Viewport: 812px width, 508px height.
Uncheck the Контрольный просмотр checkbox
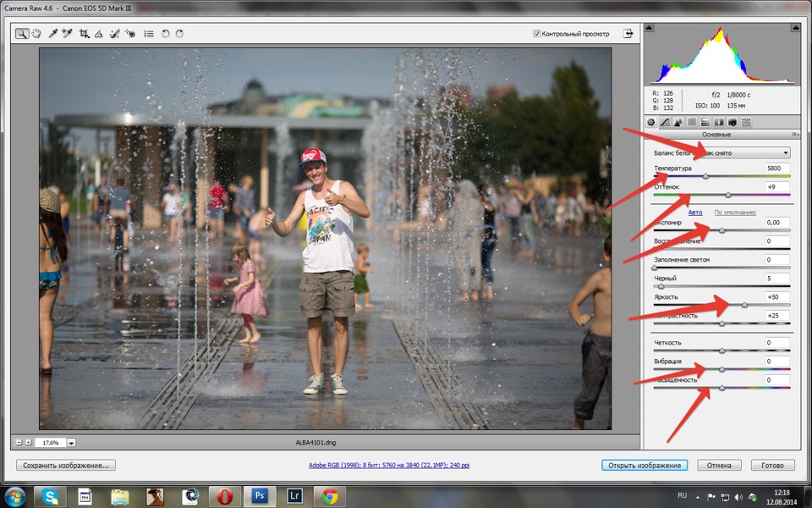537,34
